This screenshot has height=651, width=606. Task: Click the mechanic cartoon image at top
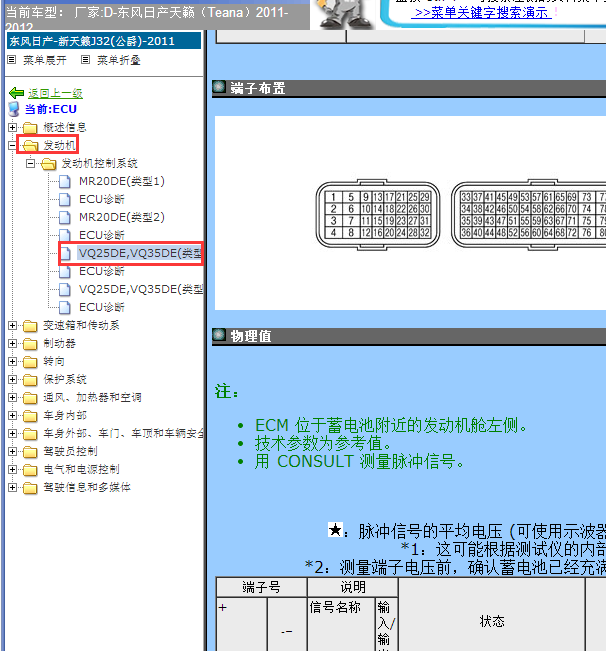(x=344, y=14)
